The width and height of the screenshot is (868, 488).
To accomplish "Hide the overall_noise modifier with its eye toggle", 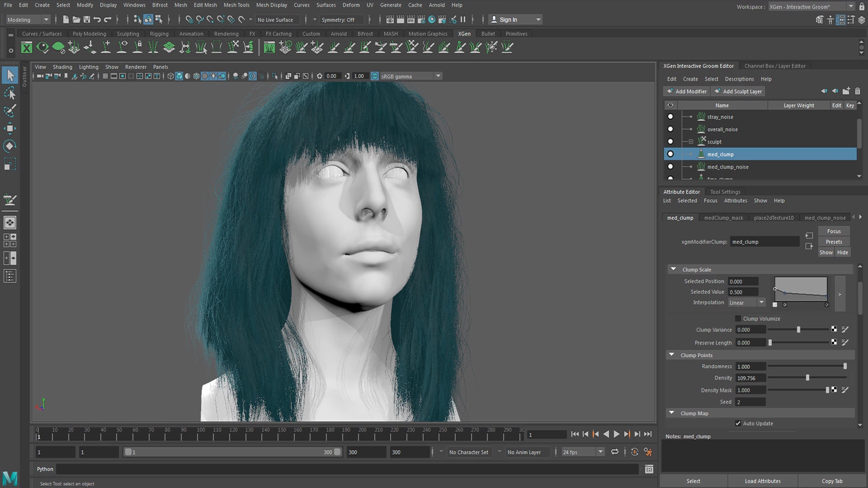I will pos(670,129).
